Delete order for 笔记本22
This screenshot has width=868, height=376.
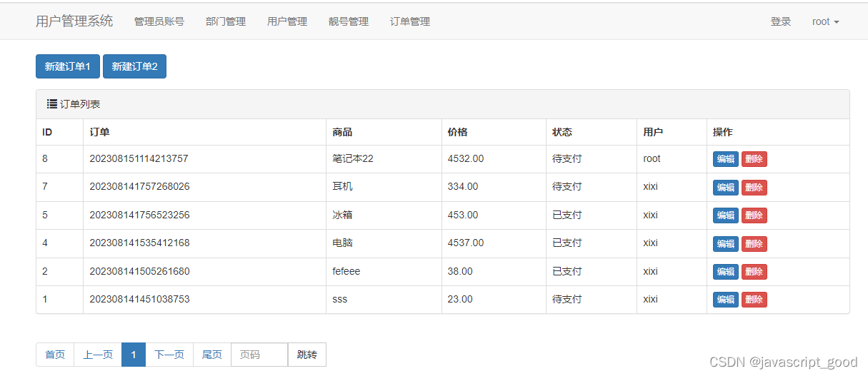[x=754, y=159]
